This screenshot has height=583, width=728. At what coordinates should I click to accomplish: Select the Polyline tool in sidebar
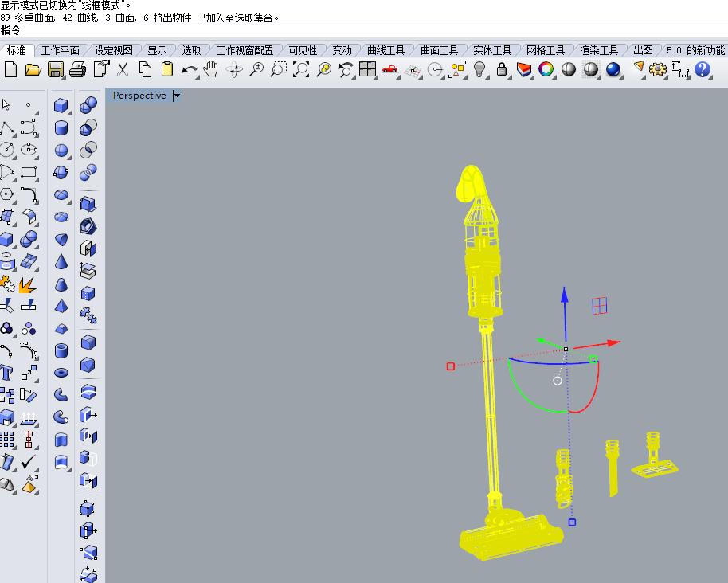click(x=7, y=127)
